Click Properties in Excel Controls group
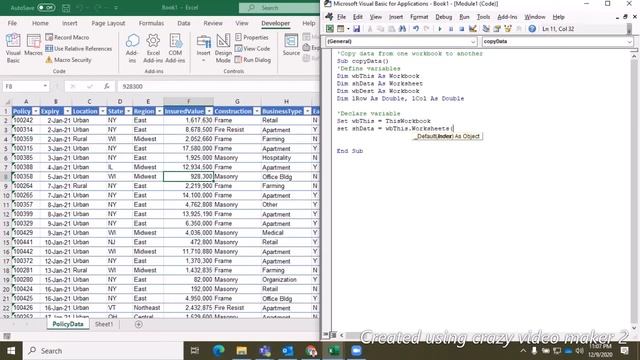 (252, 37)
